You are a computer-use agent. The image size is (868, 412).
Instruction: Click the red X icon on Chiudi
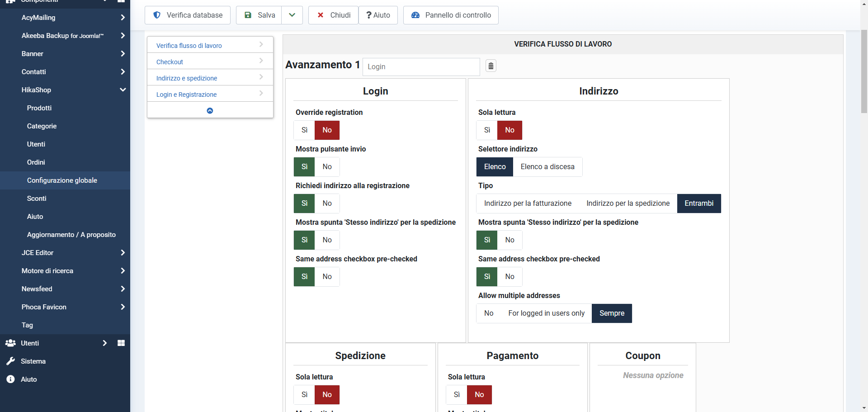coord(321,15)
